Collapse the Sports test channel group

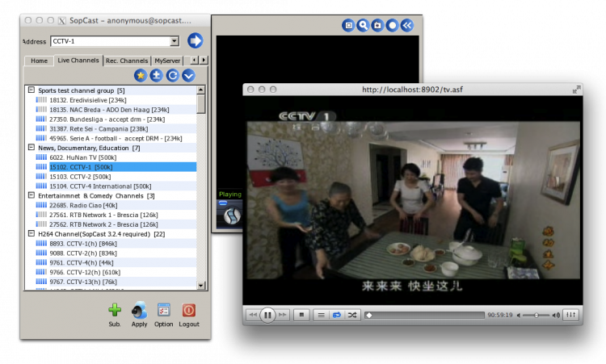point(32,90)
